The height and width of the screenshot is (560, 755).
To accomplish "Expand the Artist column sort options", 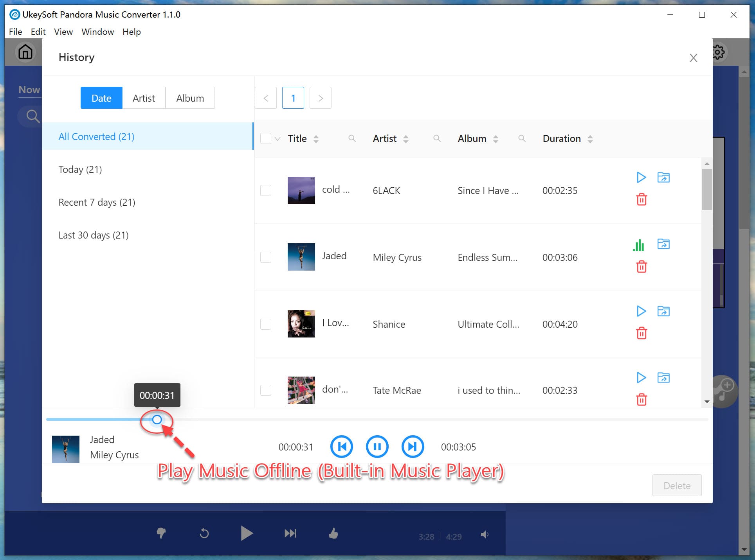I will (x=408, y=138).
